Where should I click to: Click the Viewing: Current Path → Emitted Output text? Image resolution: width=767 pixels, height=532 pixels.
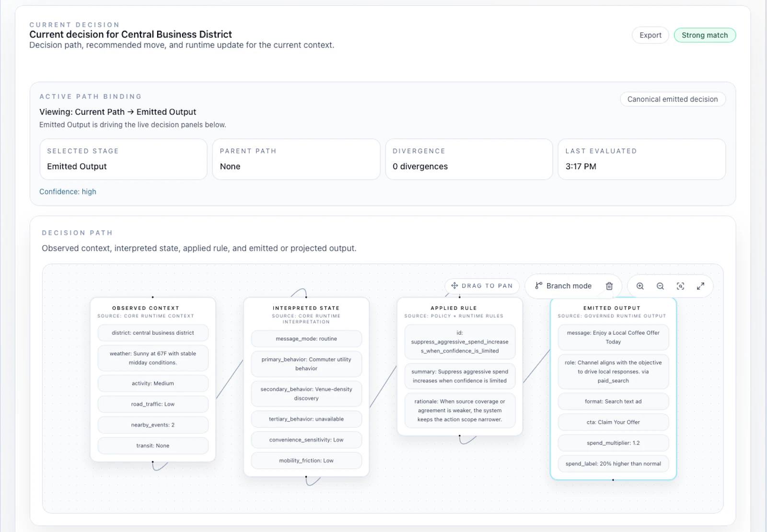coord(117,112)
